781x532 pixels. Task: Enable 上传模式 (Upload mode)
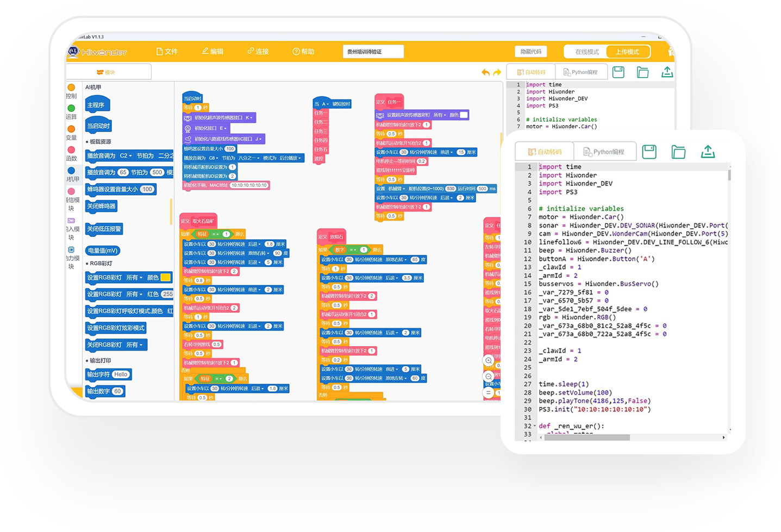[x=628, y=51]
